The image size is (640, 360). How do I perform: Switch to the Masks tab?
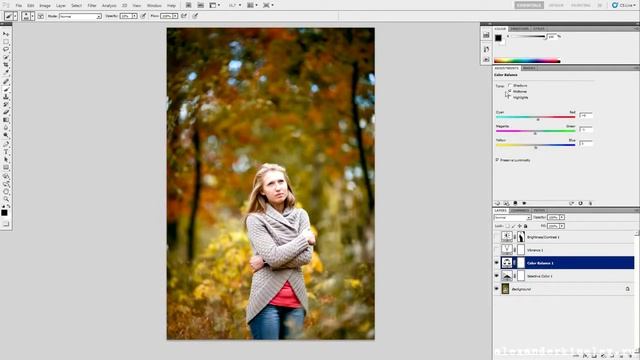[529, 68]
